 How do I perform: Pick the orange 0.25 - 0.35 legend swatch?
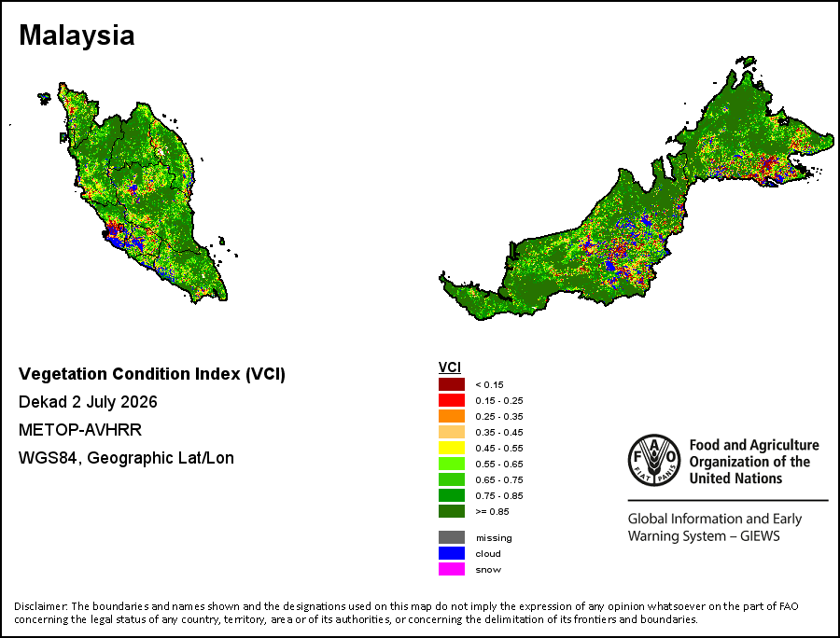pyautogui.click(x=451, y=416)
